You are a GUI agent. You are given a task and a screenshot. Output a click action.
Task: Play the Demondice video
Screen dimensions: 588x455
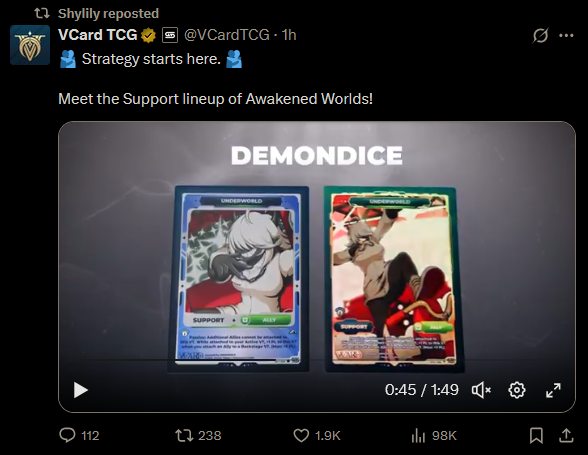81,390
